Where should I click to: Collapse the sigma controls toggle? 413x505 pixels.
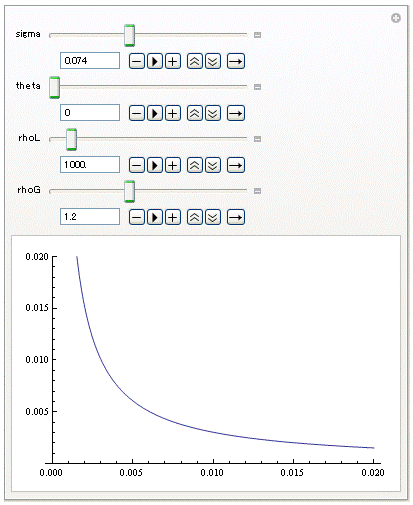click(257, 35)
